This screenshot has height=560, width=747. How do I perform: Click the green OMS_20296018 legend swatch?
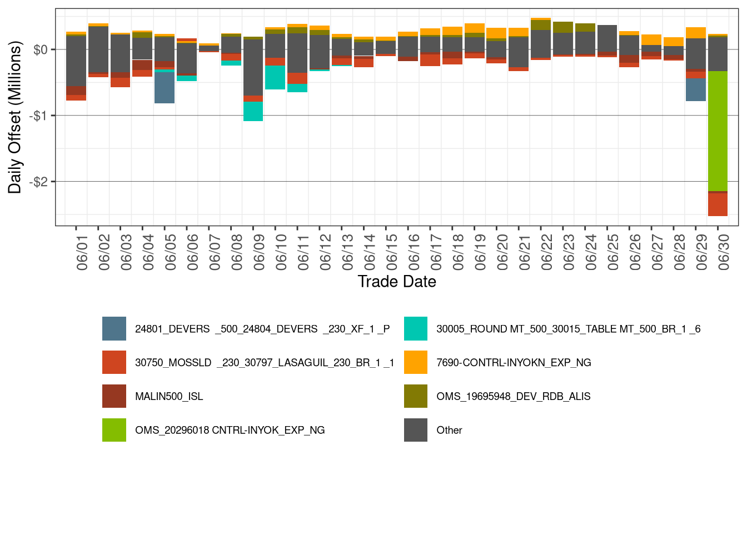click(x=114, y=430)
